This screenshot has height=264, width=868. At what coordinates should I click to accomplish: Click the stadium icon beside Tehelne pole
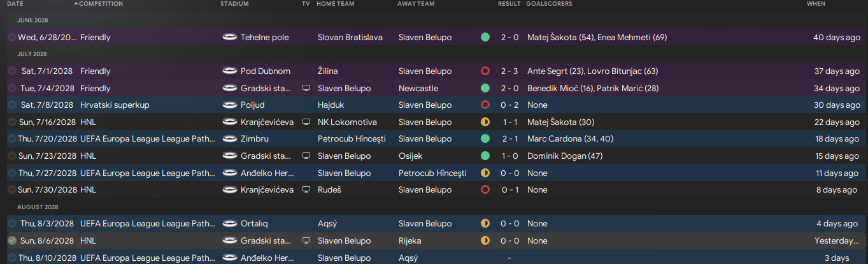click(229, 38)
